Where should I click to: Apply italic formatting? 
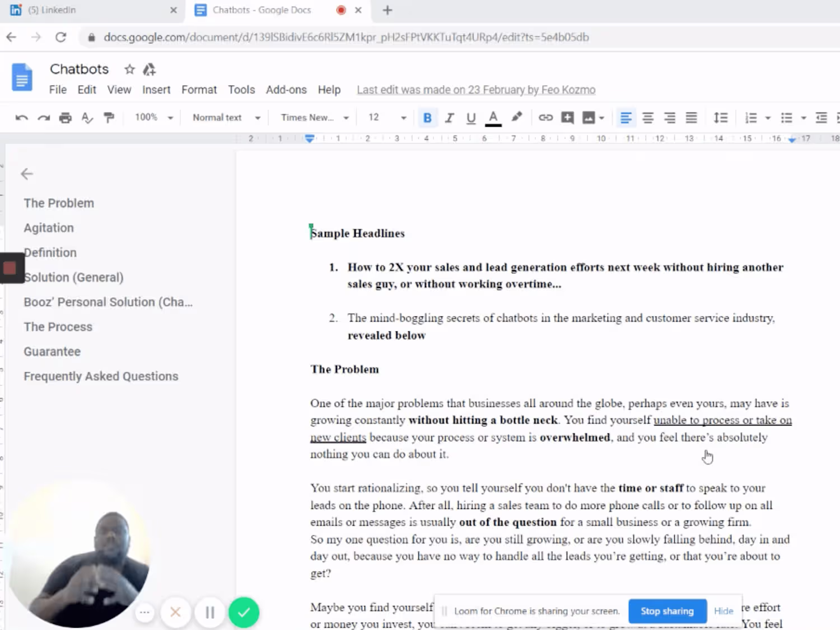(449, 118)
